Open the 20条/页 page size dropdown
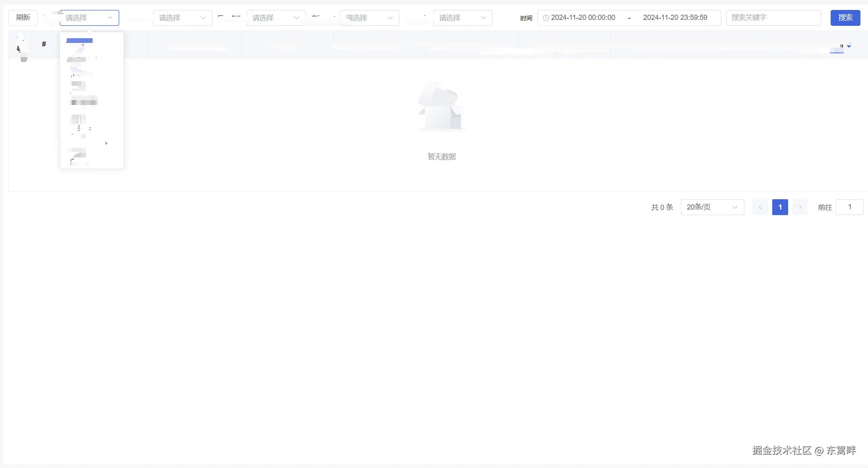Image resolution: width=868 pixels, height=468 pixels. [712, 207]
